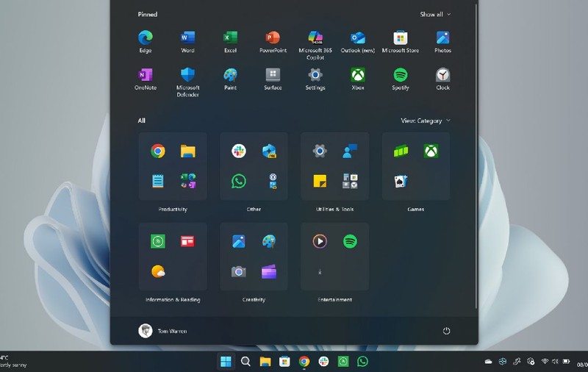The width and height of the screenshot is (588, 372).
Task: Expand the Games category folder
Action: pos(416,165)
